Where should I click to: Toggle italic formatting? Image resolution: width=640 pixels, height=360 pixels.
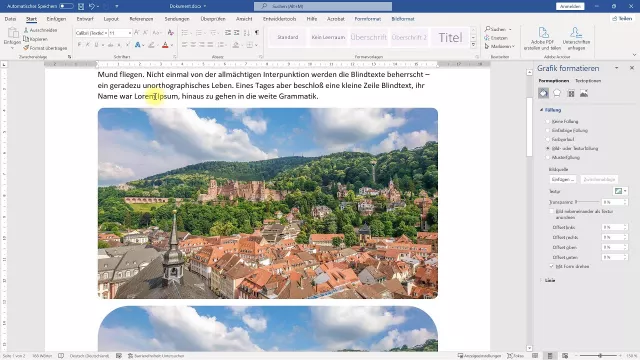pos(87,45)
